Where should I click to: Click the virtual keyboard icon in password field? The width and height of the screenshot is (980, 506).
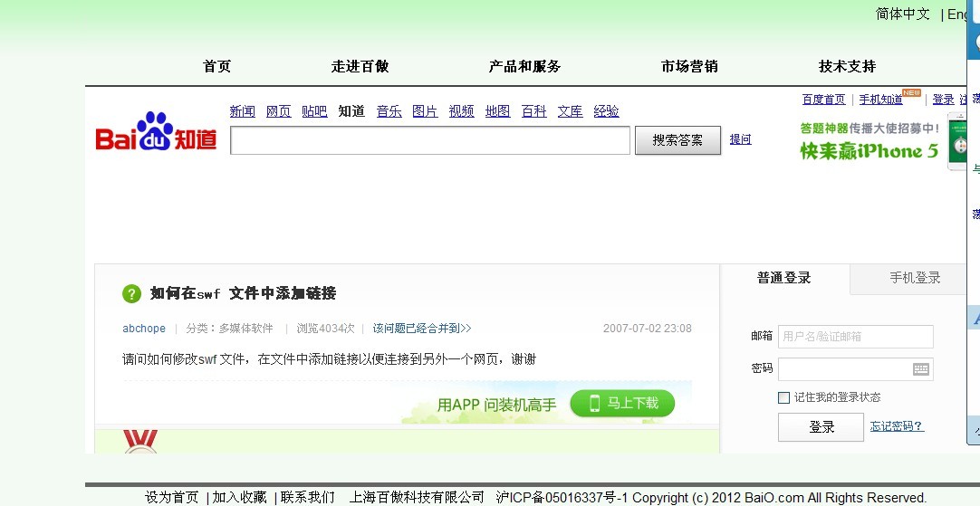click(x=920, y=369)
